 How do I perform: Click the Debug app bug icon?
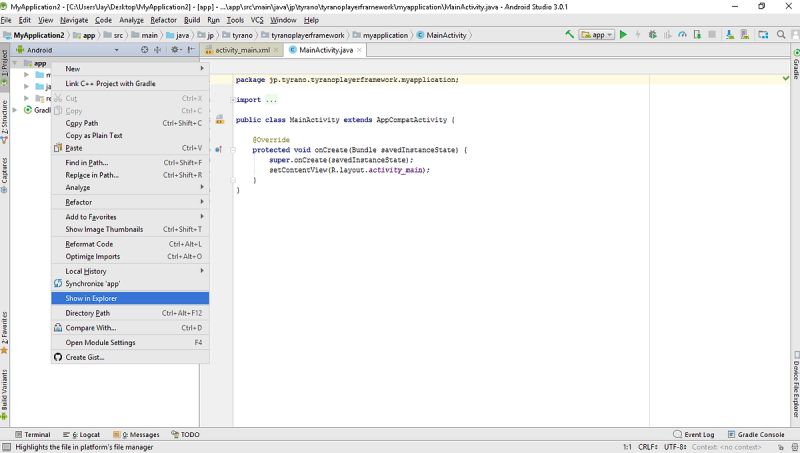(652, 35)
